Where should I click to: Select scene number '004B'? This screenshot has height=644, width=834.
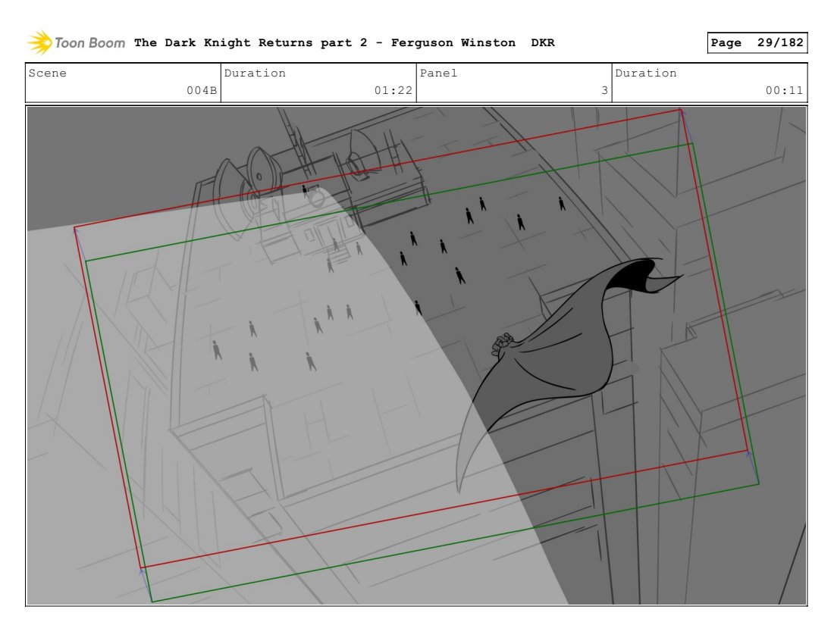pos(202,90)
